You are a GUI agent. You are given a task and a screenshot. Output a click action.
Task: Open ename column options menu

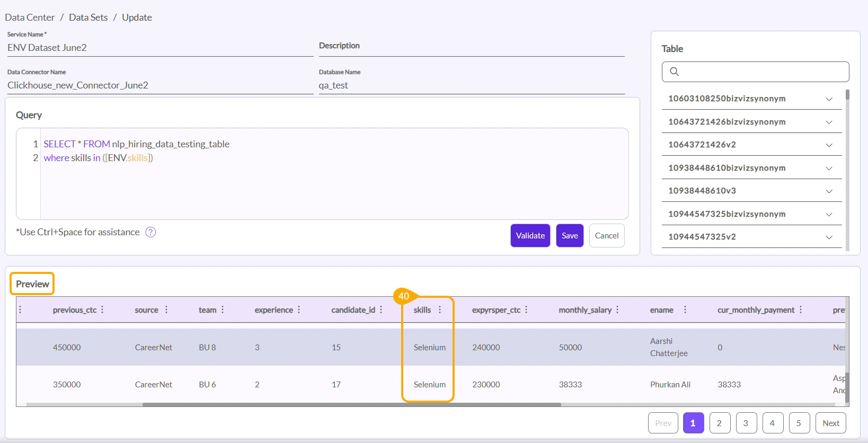pyautogui.click(x=685, y=310)
